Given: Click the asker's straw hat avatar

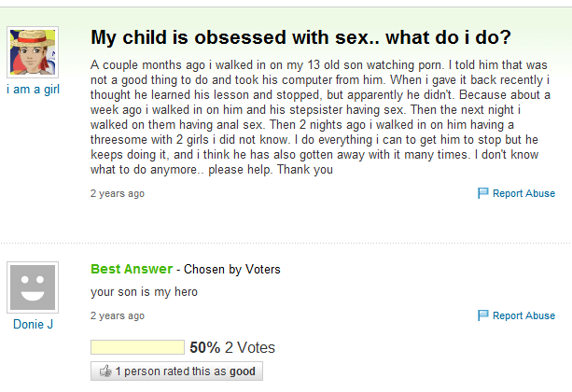Looking at the screenshot, I should point(33,51).
